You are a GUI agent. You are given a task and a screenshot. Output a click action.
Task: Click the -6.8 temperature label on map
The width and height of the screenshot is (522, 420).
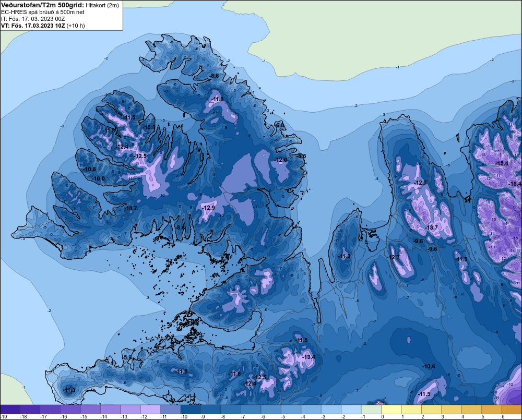280,125
